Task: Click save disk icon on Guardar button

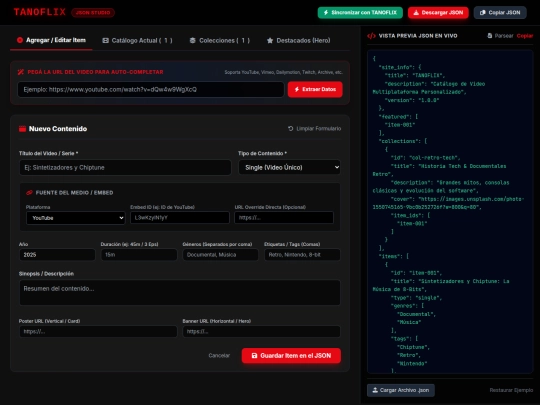Action: [x=255, y=356]
